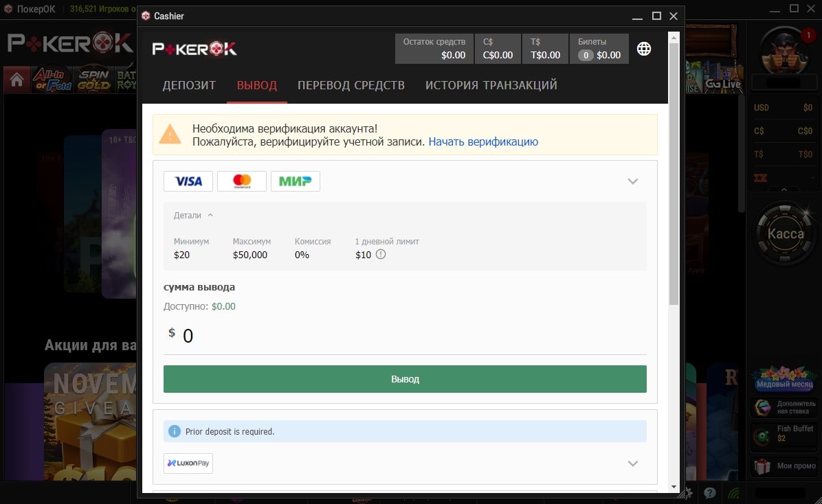
Task: Collapse the lobby balance panel arrow
Action: click(784, 190)
